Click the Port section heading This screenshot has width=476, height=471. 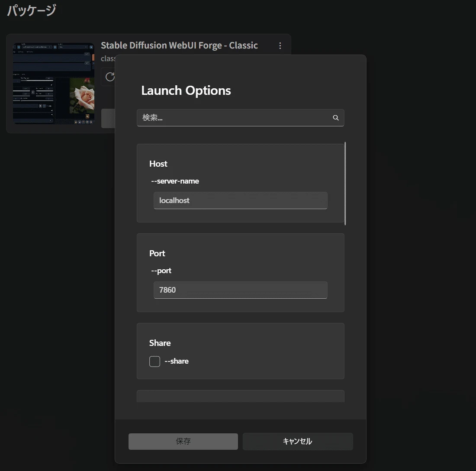click(157, 253)
